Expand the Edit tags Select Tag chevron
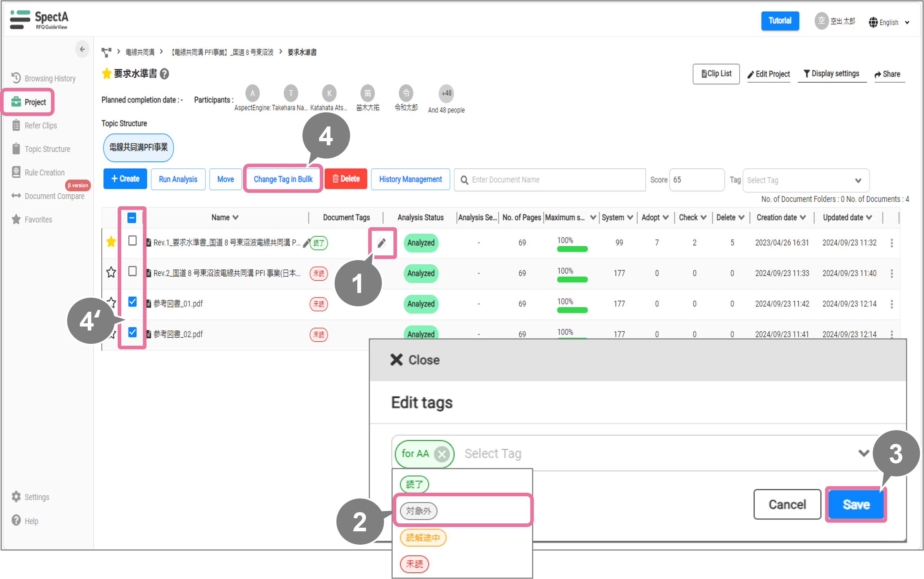 coord(863,453)
